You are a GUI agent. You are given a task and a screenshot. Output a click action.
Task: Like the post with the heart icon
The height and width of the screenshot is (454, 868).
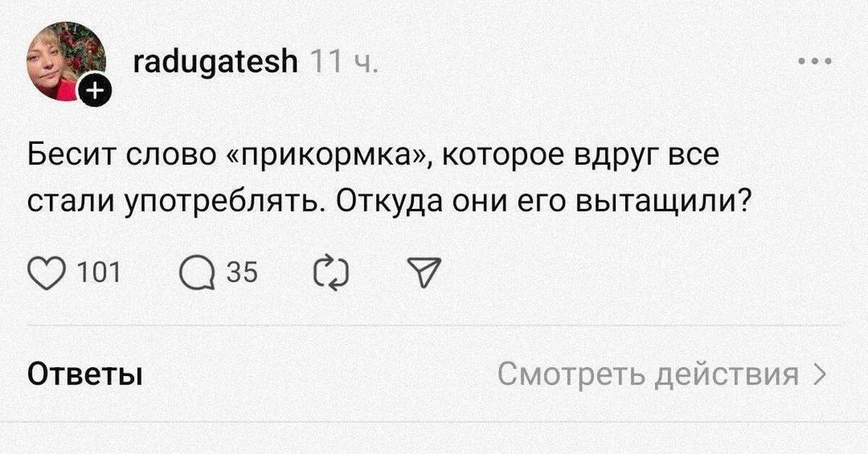[47, 273]
